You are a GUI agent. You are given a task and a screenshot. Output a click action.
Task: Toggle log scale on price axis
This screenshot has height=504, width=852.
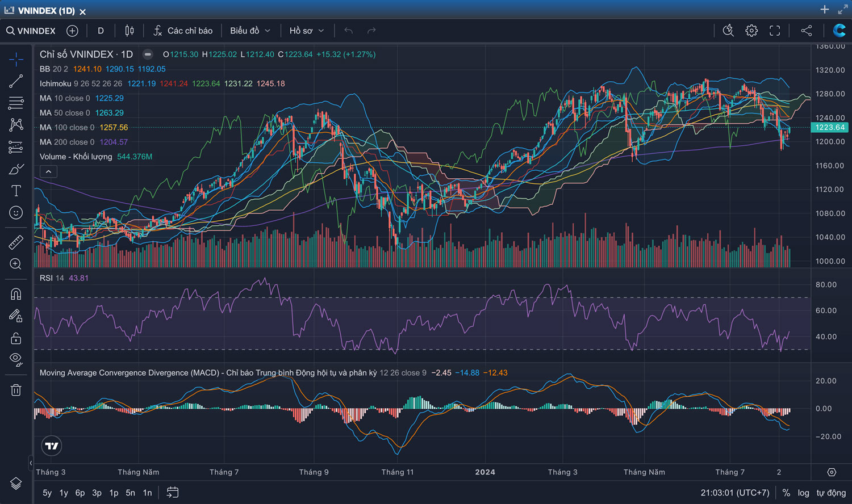803,493
